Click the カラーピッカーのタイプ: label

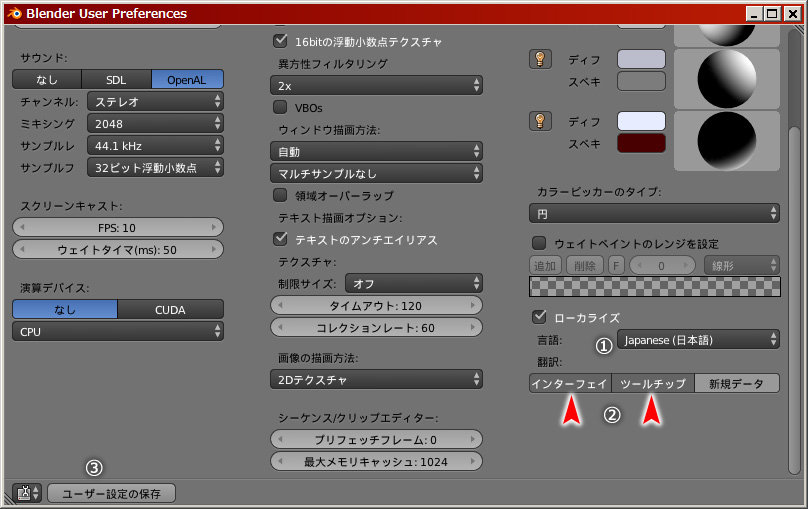point(599,192)
